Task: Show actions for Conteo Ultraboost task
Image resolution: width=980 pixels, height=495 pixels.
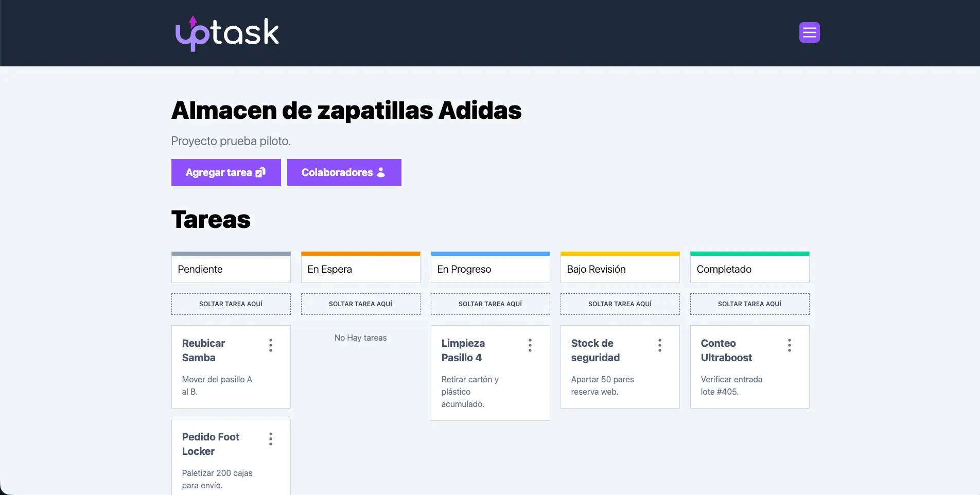Action: pos(789,345)
